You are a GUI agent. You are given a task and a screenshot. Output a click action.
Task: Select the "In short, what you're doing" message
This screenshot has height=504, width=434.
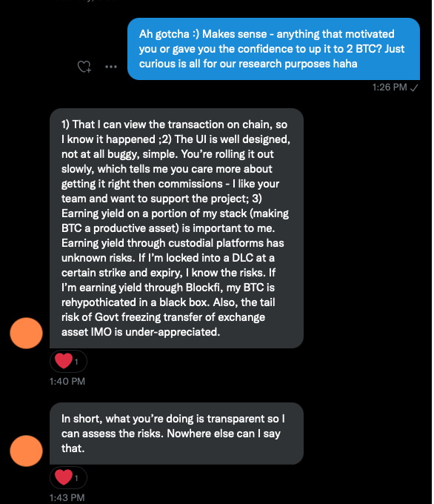click(176, 434)
